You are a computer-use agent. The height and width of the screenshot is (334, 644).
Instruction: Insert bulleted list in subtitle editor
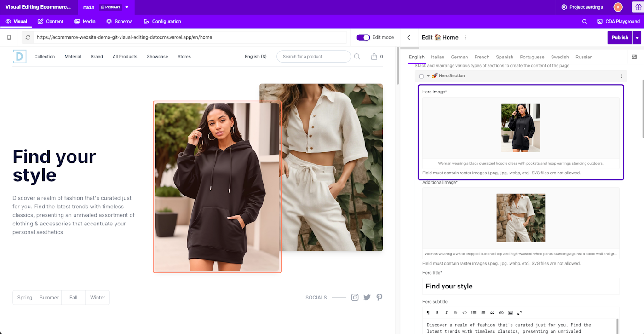(474, 313)
